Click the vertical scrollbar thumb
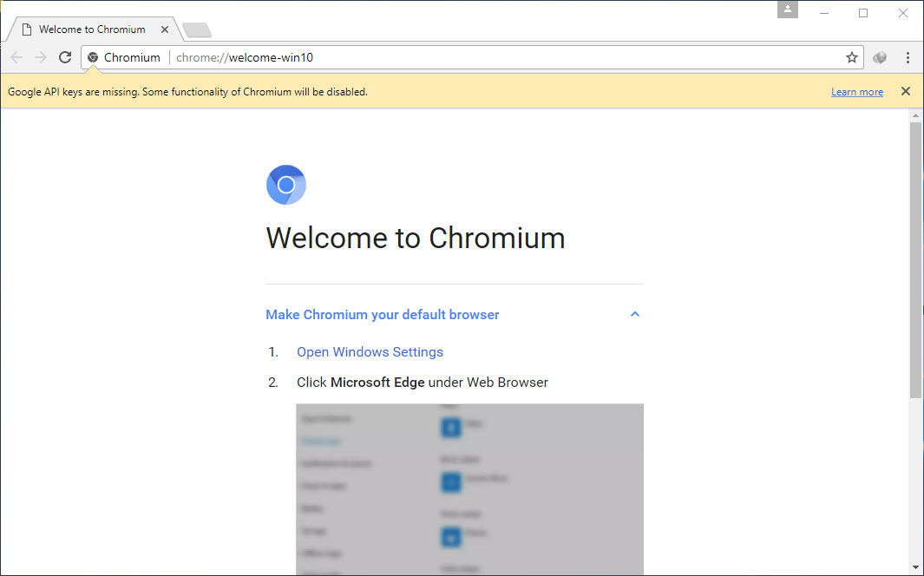This screenshot has height=576, width=924. (x=915, y=259)
